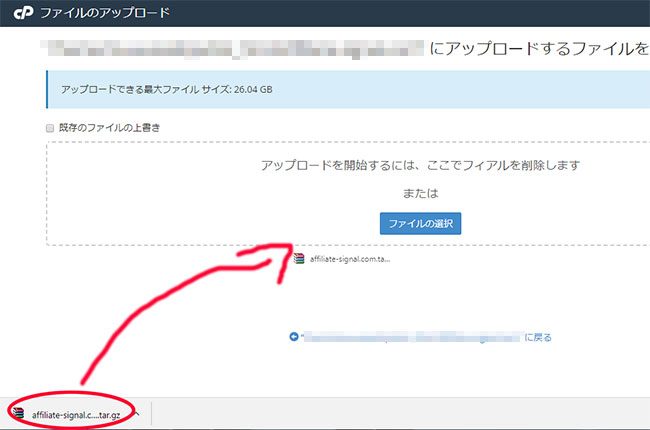The height and width of the screenshot is (430, 650).
Task: Follow the に戻る back link text
Action: (x=538, y=337)
